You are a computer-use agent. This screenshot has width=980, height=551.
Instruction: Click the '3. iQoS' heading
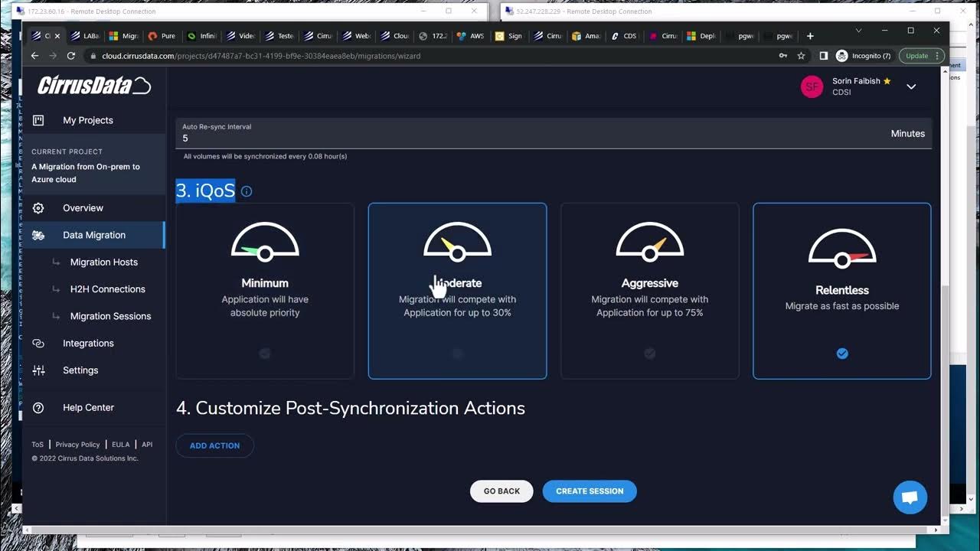click(x=205, y=191)
